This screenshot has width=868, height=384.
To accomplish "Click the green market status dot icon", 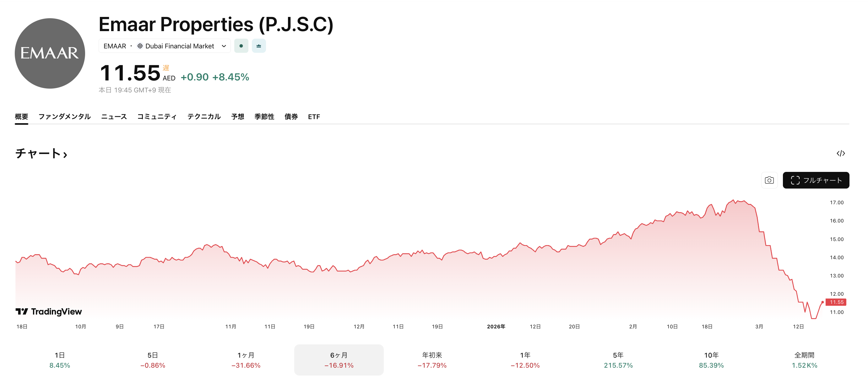I will tap(241, 46).
